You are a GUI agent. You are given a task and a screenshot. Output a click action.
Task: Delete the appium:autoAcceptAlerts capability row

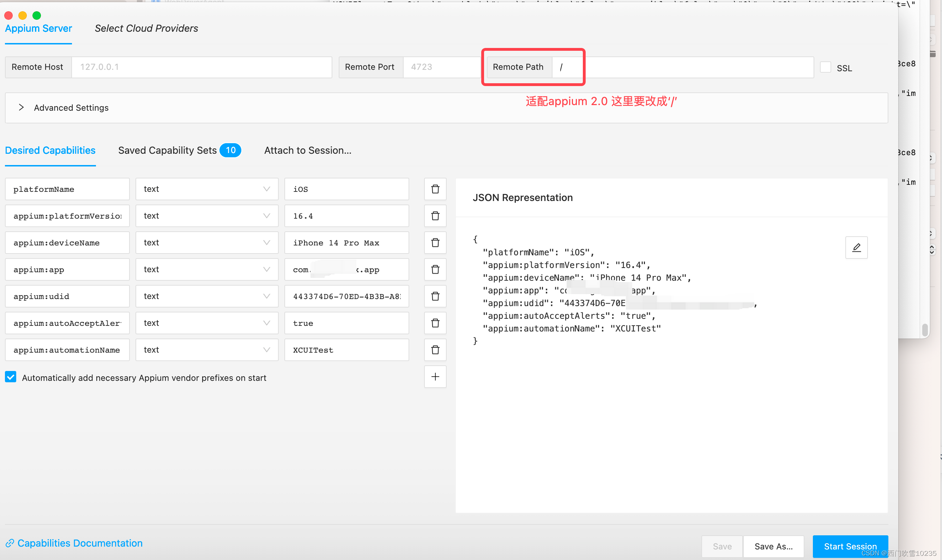point(435,323)
